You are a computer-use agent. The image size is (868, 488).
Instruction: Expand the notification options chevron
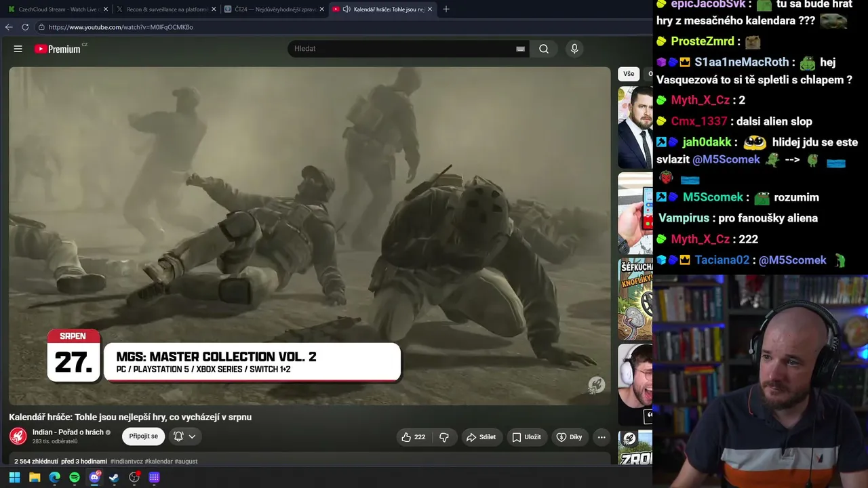click(x=193, y=436)
